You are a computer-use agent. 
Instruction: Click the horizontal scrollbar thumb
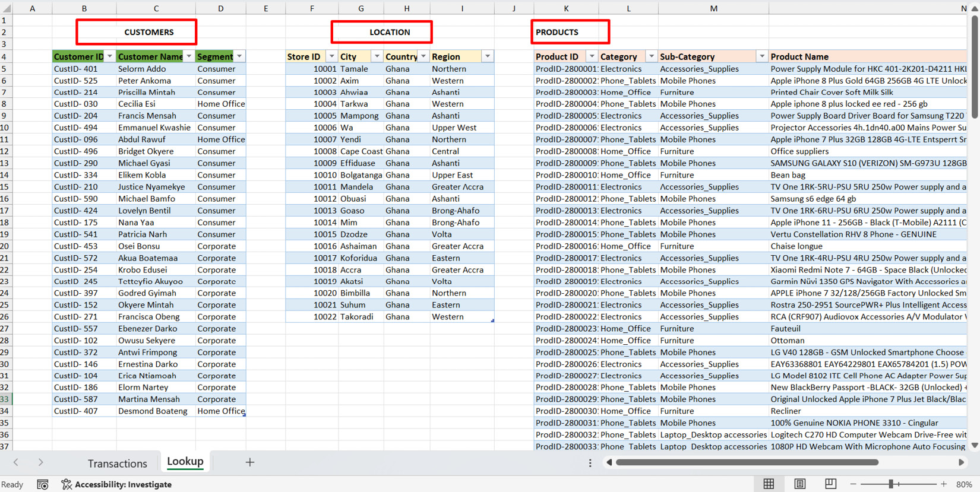coord(747,462)
